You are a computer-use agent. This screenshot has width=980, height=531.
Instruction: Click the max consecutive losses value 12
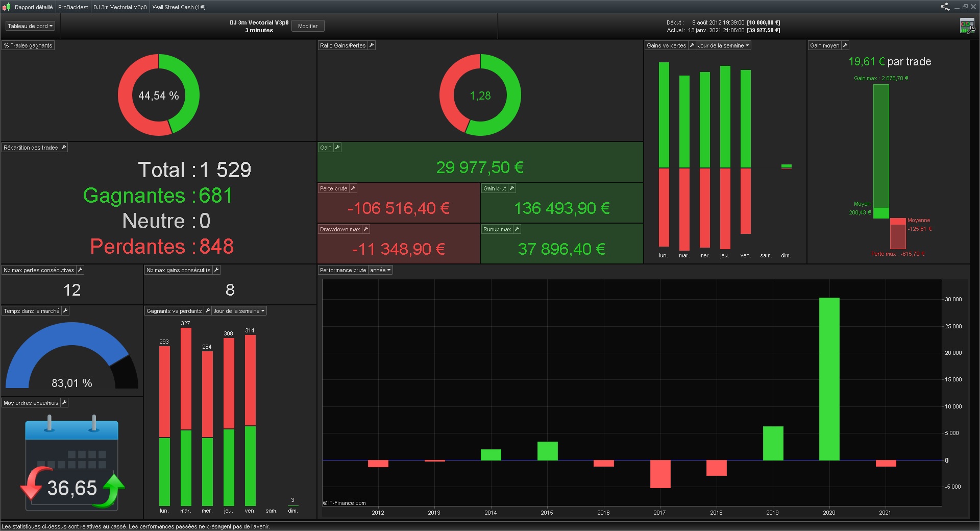click(72, 290)
